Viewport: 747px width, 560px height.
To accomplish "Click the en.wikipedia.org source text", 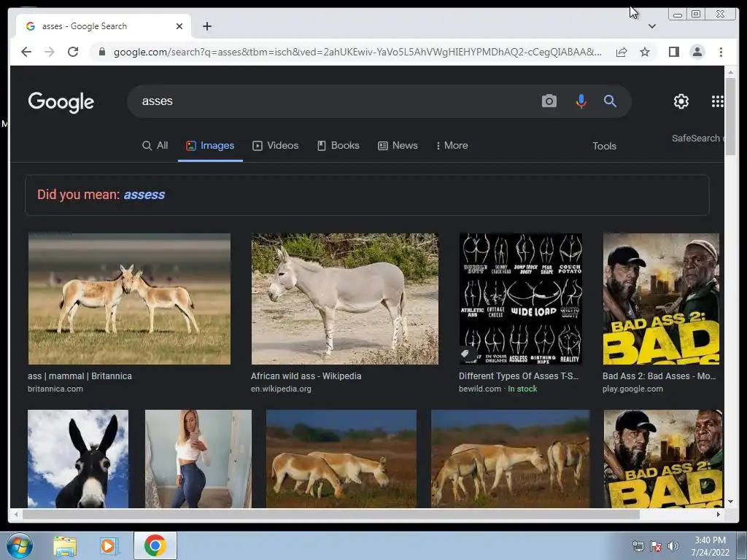I will [x=281, y=389].
